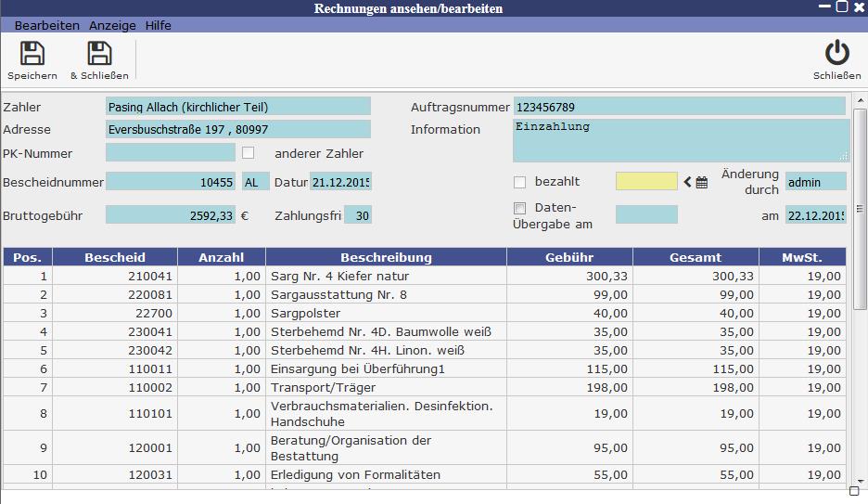Click the yellow bezahlt date field
Image resolution: width=868 pixels, height=504 pixels.
[646, 182]
